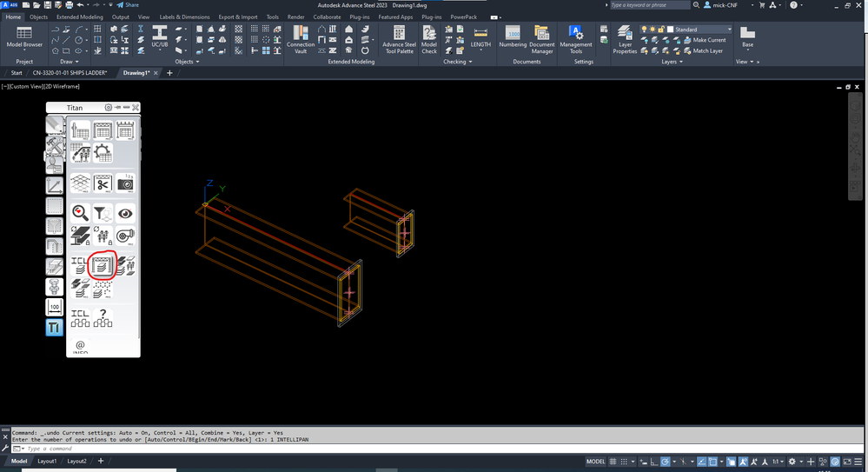The width and height of the screenshot is (868, 472).
Task: Click the Titan camera icon
Action: [125, 183]
